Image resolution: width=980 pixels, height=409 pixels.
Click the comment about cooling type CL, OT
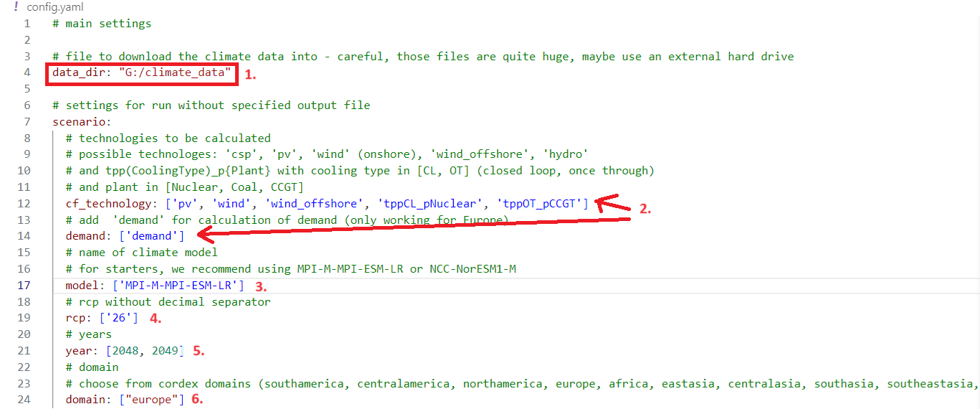360,171
